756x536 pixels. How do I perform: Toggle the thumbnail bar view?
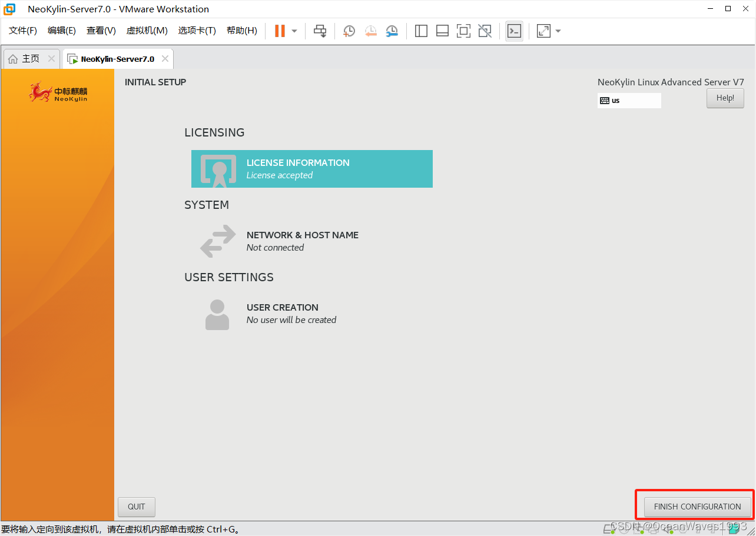(x=442, y=31)
